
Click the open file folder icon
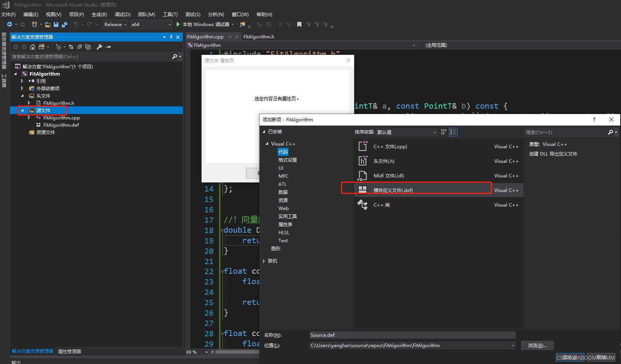48,24
